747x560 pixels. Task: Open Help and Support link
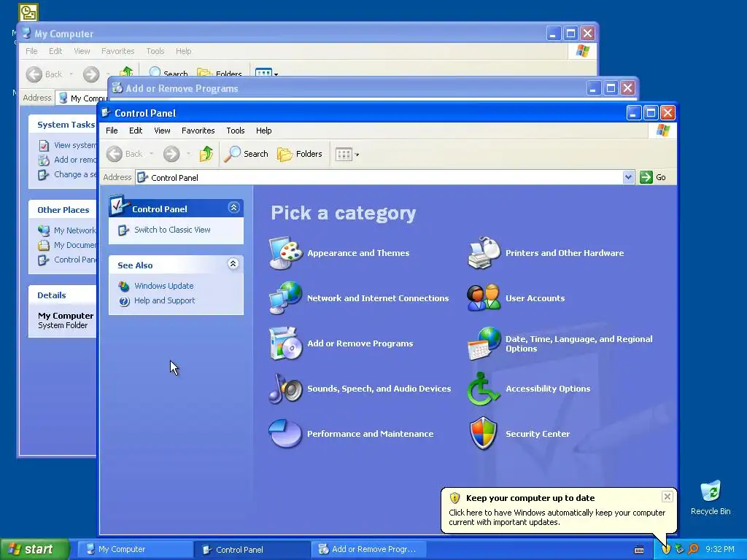pyautogui.click(x=164, y=300)
